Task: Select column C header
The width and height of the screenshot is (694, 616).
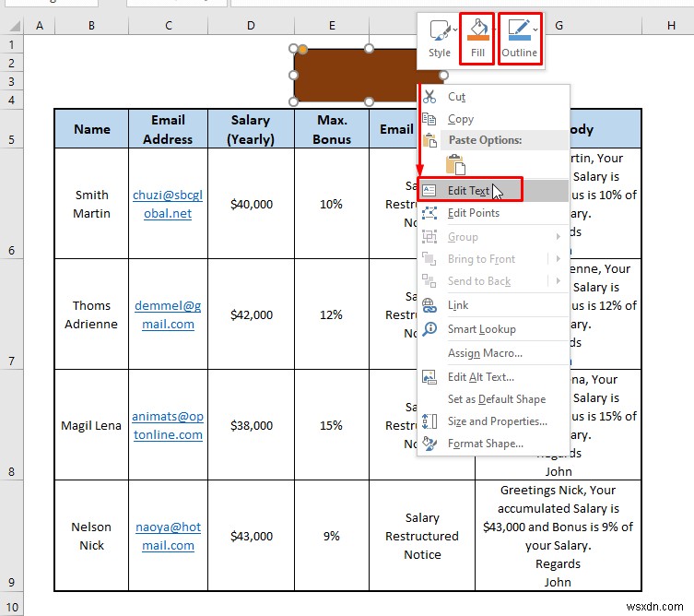Action: (x=168, y=26)
